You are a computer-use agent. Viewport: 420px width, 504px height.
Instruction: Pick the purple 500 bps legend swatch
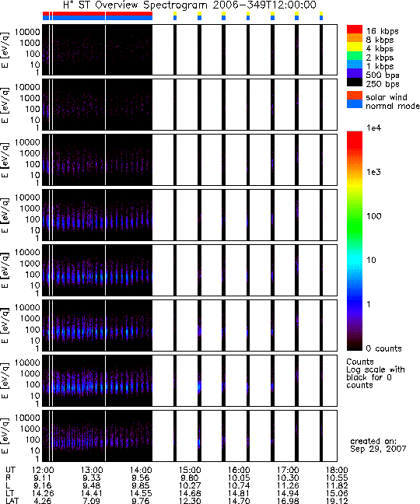[355, 74]
